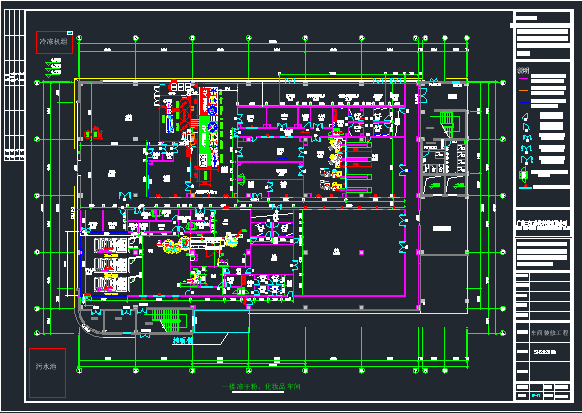This screenshot has height=413, width=582.
Task: Select the green staircase in the right stairwell
Action: [x=447, y=125]
